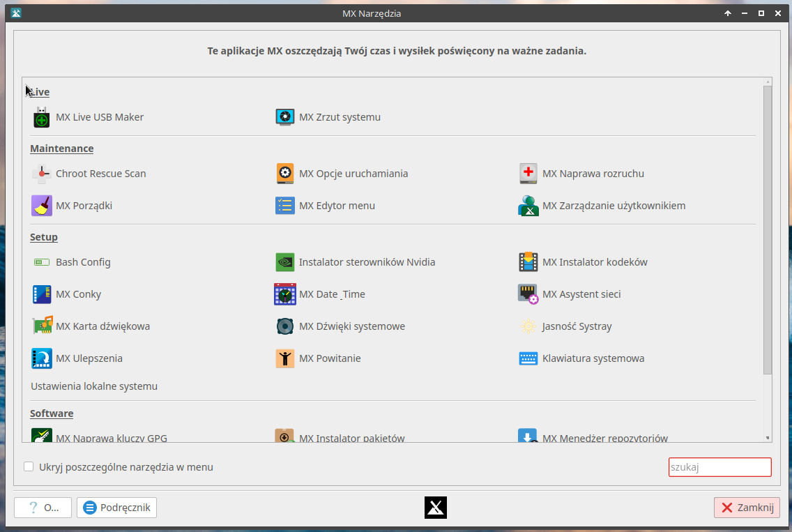Click 'MX Karta dźwiękowa' label text
Viewport: 792px width, 532px height.
pos(103,326)
